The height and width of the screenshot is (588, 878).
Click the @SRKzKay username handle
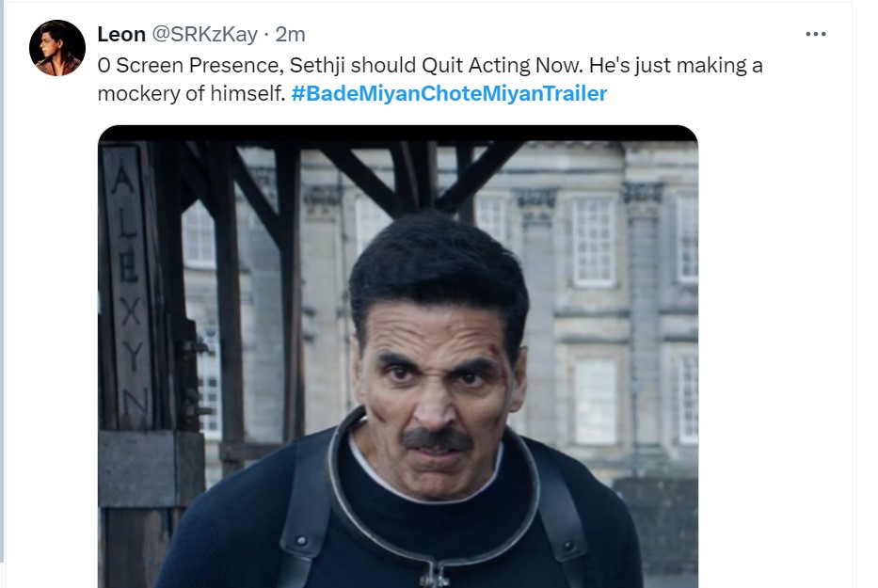point(203,35)
